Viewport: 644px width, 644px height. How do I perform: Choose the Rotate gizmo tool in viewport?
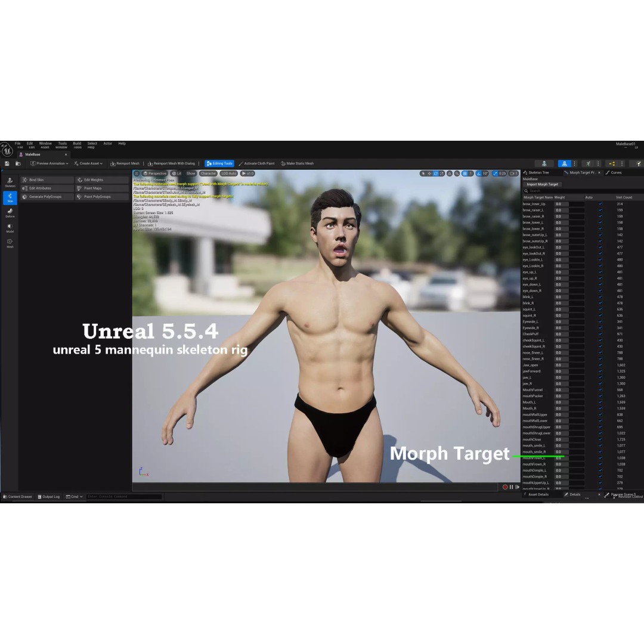click(436, 174)
